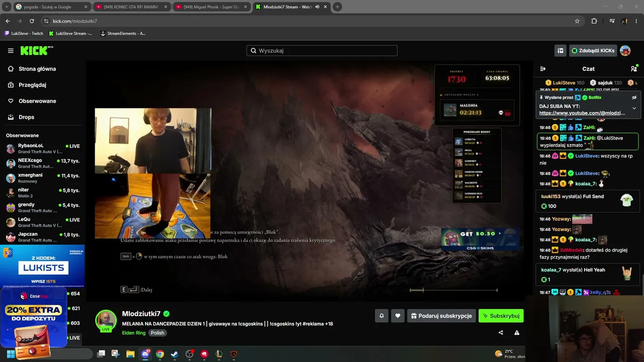Open File Explorer from the taskbar

[x=130, y=354]
